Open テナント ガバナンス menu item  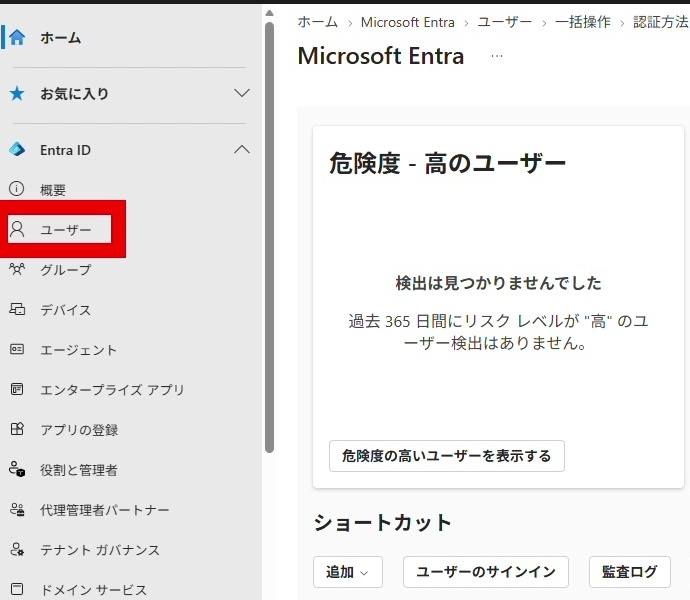100,550
